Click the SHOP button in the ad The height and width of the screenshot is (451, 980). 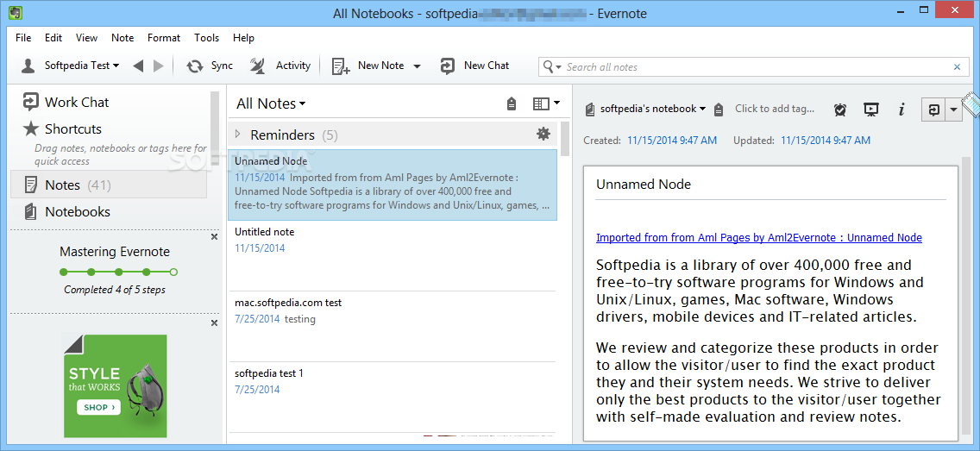point(98,407)
